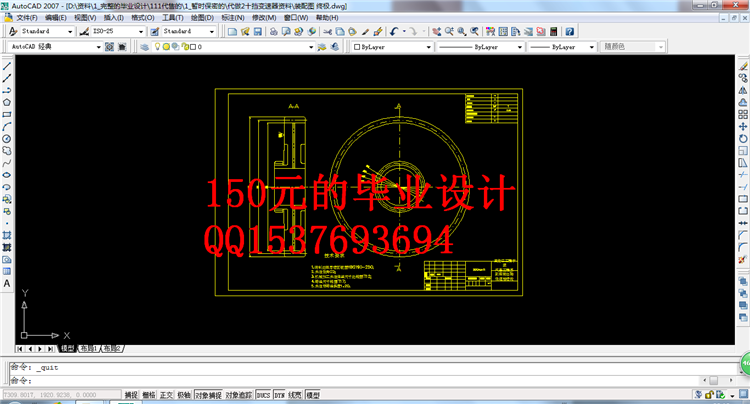This screenshot has width=750, height=404.
Task: Select the Rotate modify tool
Action: coord(742,139)
